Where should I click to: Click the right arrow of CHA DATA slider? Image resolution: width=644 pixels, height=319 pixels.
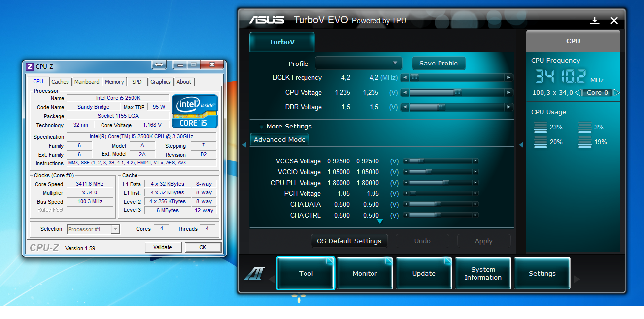coord(475,204)
